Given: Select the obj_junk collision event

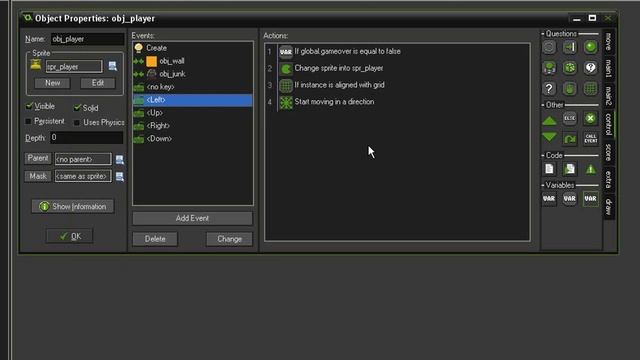Looking at the screenshot, I should [192, 74].
